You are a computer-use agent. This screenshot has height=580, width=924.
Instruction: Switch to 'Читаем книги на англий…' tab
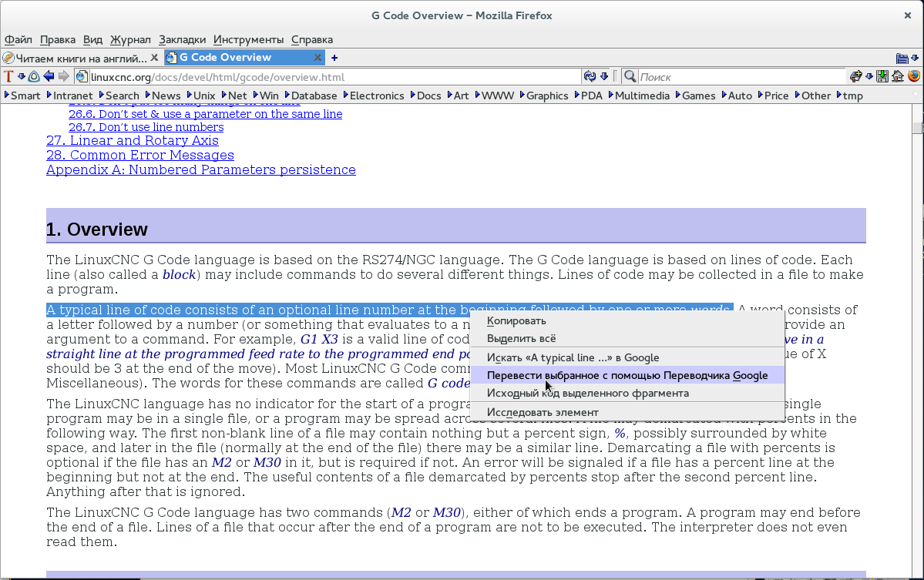82,58
